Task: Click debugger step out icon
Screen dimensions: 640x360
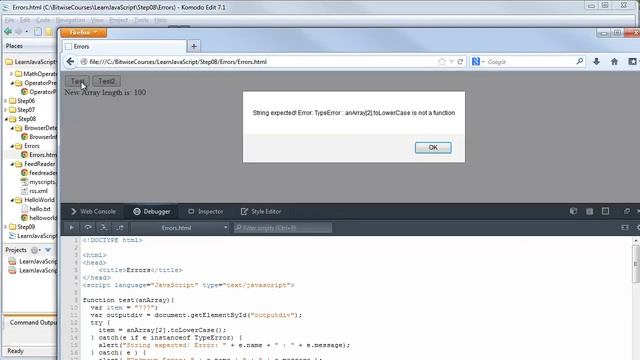Action: (x=120, y=228)
